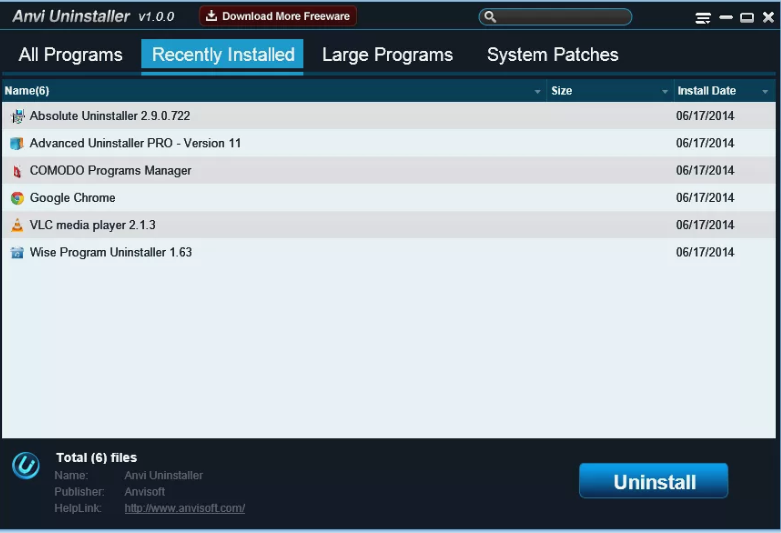781x533 pixels.
Task: Open the Size column dropdown arrow
Action: [665, 92]
